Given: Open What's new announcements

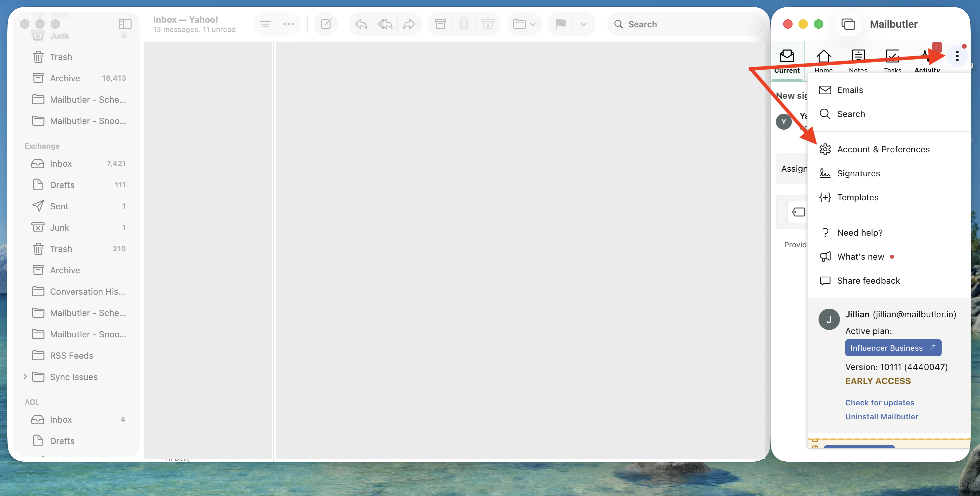Looking at the screenshot, I should [x=889, y=257].
